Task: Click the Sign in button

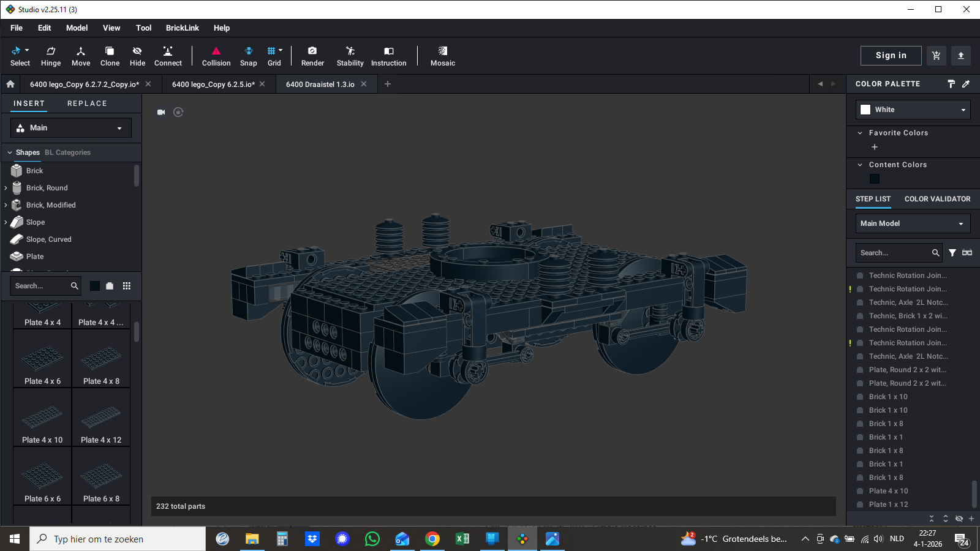Action: coord(891,56)
